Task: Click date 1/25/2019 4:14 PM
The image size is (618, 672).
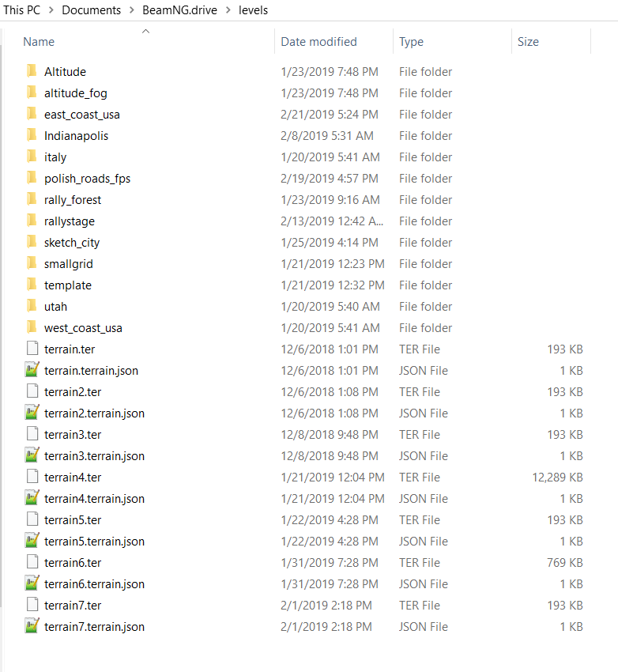Action: coord(330,242)
